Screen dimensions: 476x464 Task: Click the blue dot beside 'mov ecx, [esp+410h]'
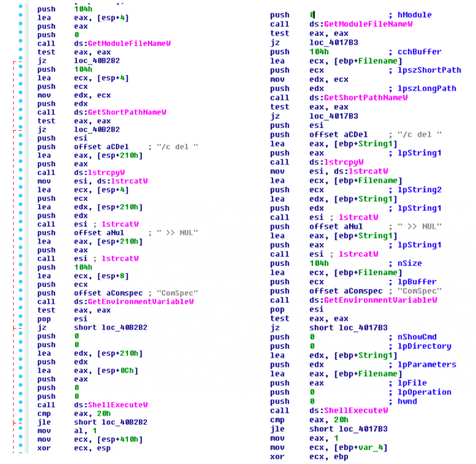20,439
